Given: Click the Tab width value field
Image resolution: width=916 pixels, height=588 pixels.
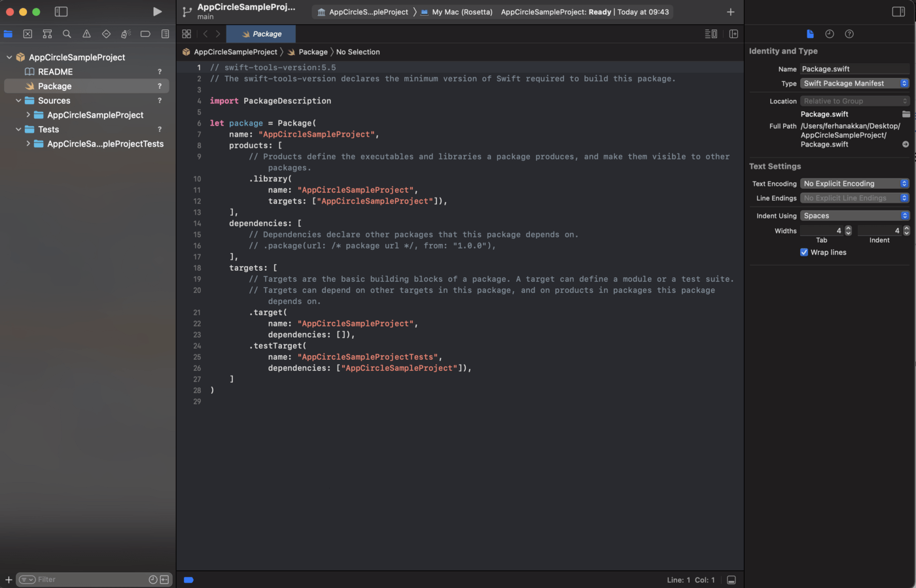Looking at the screenshot, I should 822,230.
